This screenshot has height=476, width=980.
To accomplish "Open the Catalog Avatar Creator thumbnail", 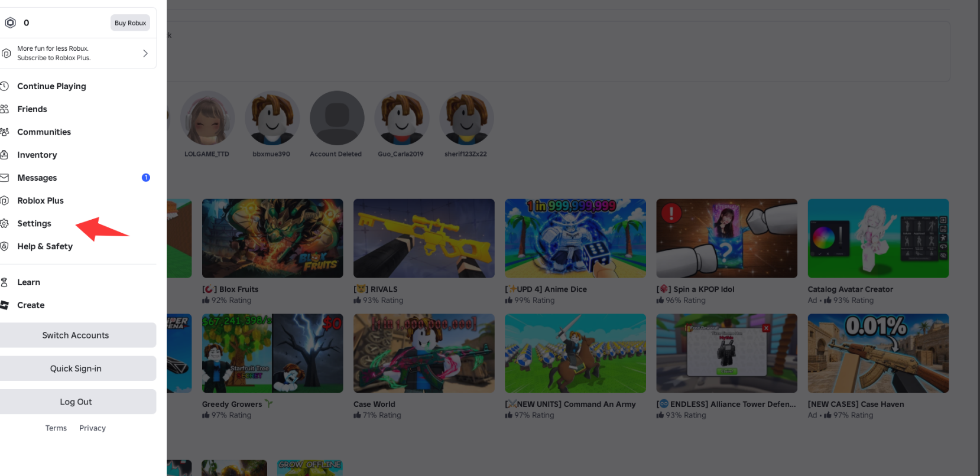I will 878,239.
